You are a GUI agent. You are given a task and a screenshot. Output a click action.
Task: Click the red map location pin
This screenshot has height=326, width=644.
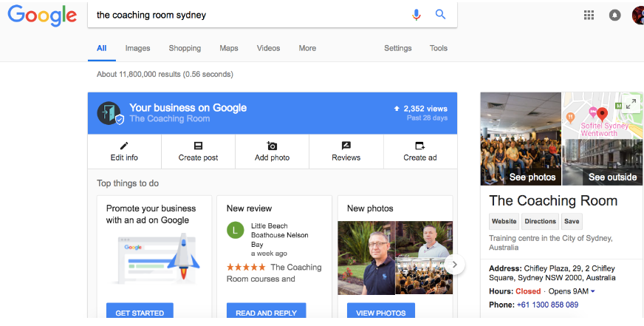coord(602,114)
